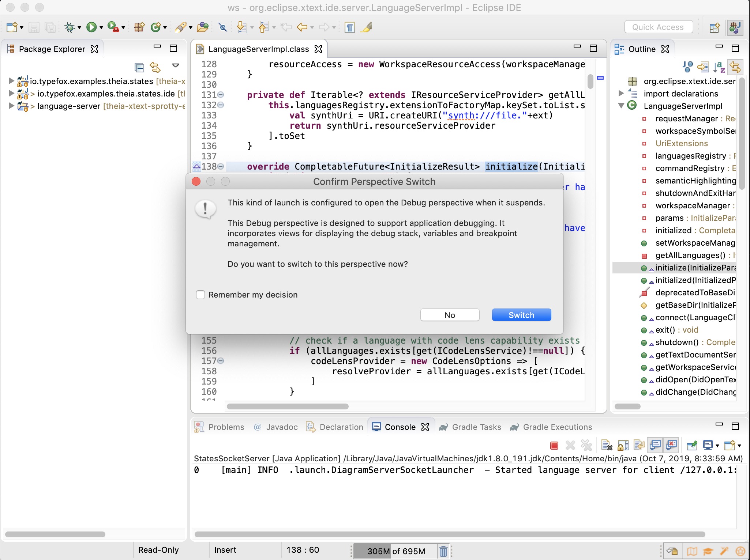Open the Display Selected Console dropdown
The image size is (750, 560).
click(x=717, y=446)
